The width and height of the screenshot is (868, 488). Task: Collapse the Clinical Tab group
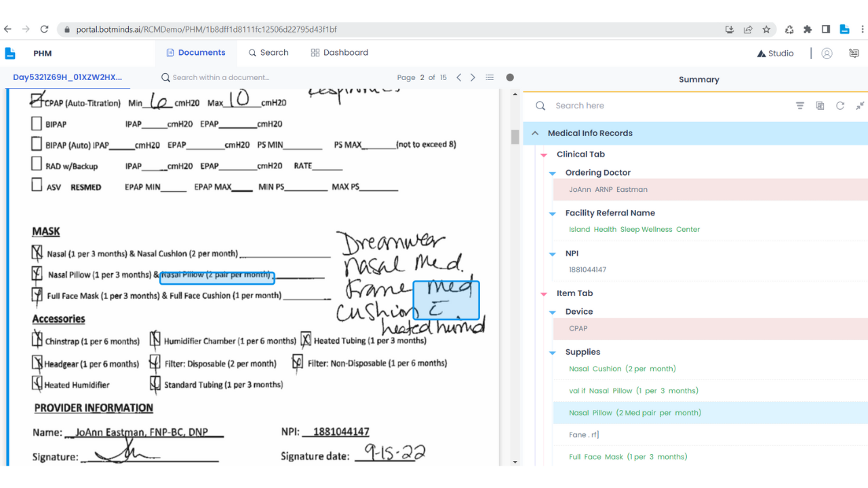(x=544, y=155)
